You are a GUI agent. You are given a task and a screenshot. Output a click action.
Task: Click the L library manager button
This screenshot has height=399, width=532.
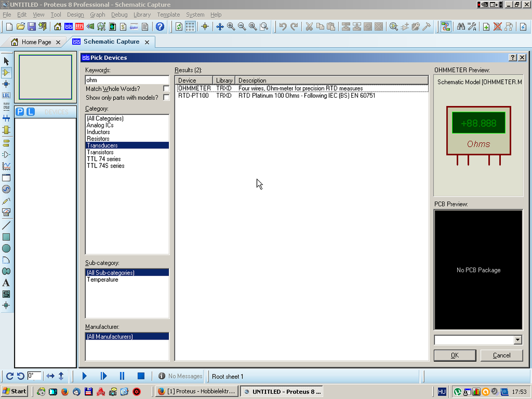(x=30, y=111)
